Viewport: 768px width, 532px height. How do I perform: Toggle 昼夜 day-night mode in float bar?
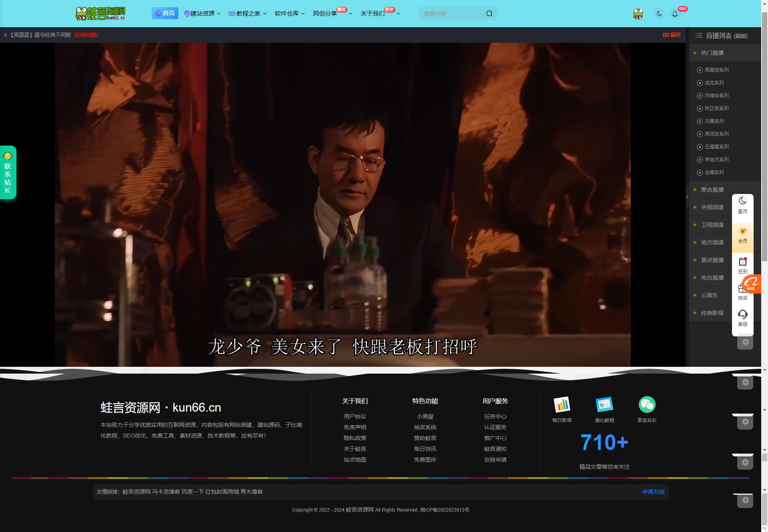tap(743, 205)
